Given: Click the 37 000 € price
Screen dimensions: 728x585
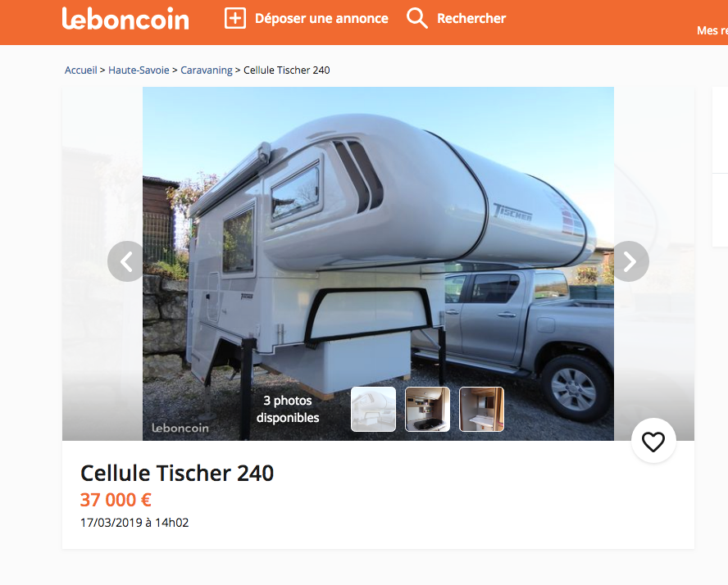Looking at the screenshot, I should [x=116, y=500].
